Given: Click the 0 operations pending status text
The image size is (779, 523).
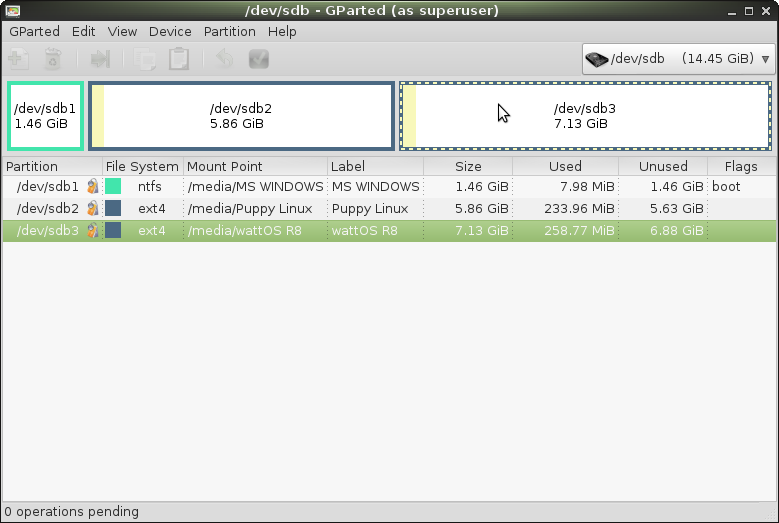Looking at the screenshot, I should pyautogui.click(x=72, y=512).
